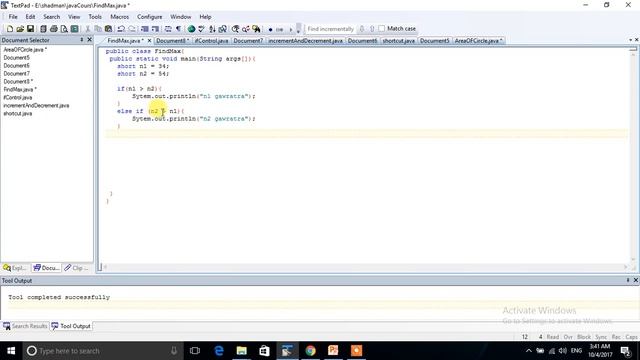Find the previous incremental match with the up arrow
Viewport: 640px width, 360px height.
[x=372, y=29]
